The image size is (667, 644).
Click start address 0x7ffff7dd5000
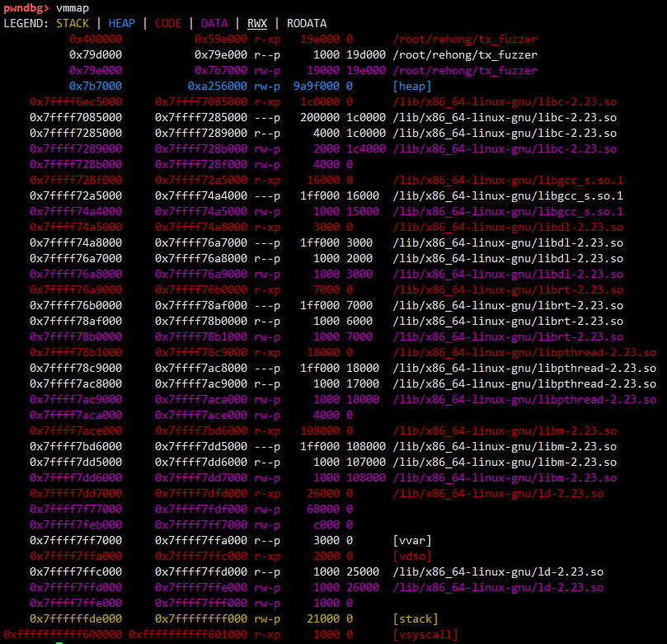[x=76, y=463]
